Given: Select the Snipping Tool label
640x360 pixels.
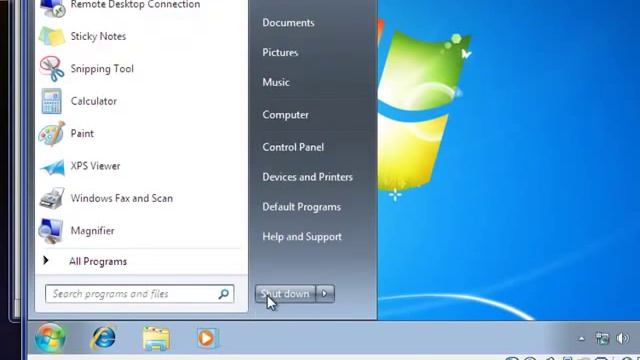Looking at the screenshot, I should click(x=102, y=69).
